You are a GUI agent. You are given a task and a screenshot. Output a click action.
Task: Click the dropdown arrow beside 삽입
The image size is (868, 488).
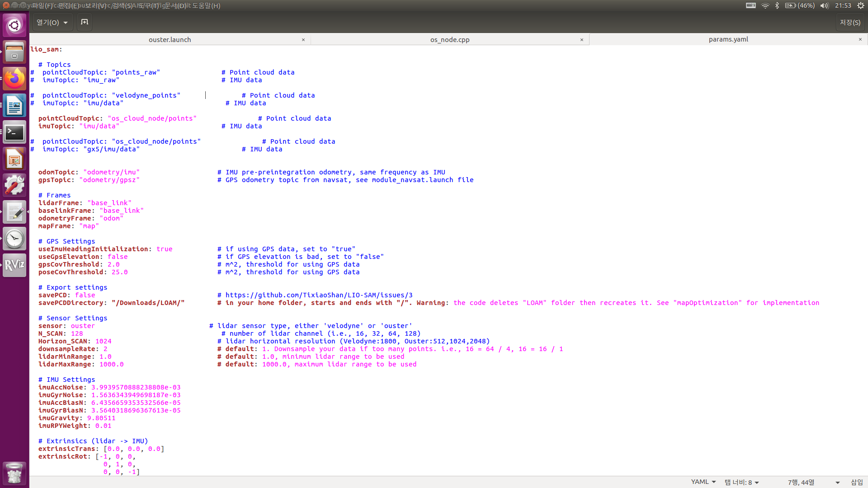click(838, 483)
